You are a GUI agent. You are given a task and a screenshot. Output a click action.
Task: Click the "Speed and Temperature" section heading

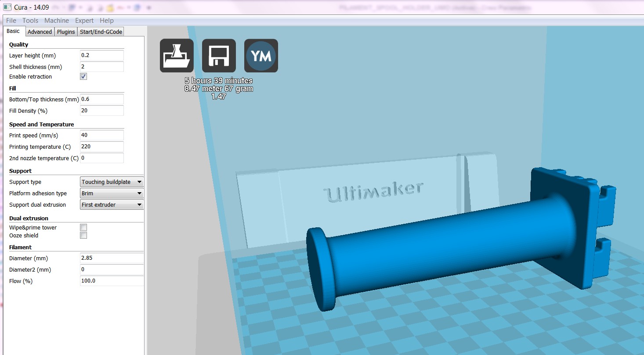(41, 124)
